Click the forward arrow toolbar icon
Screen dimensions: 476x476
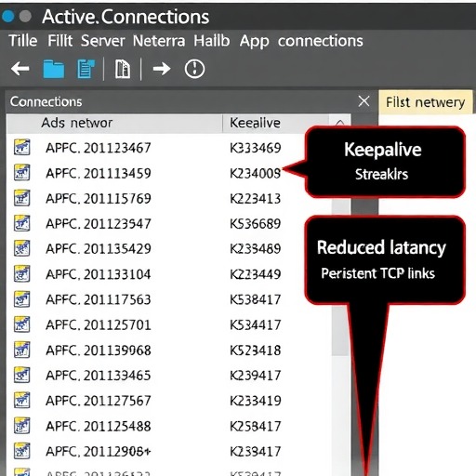[x=162, y=69]
